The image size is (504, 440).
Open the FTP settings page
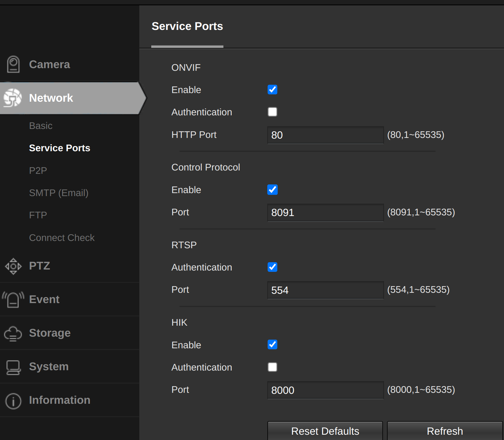pyautogui.click(x=38, y=215)
